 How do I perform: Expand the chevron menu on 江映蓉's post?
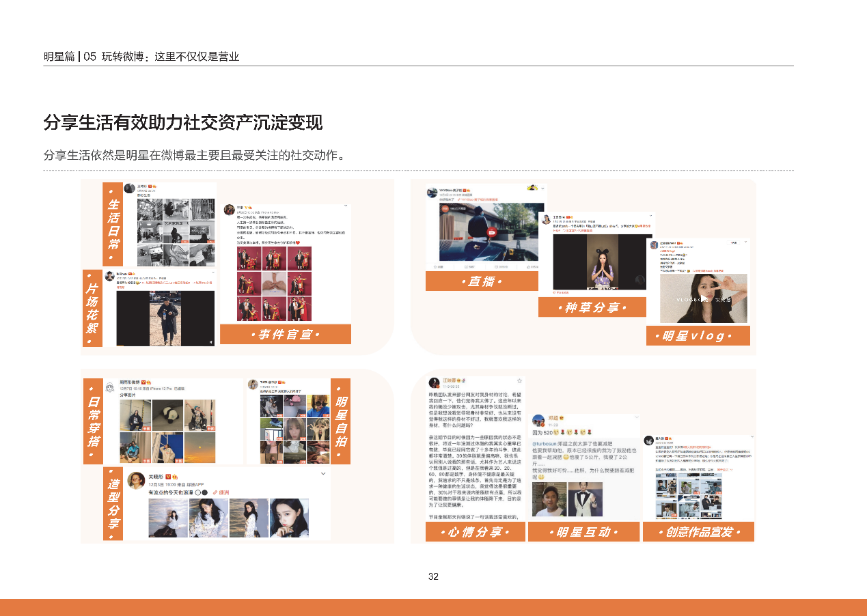coord(519,380)
